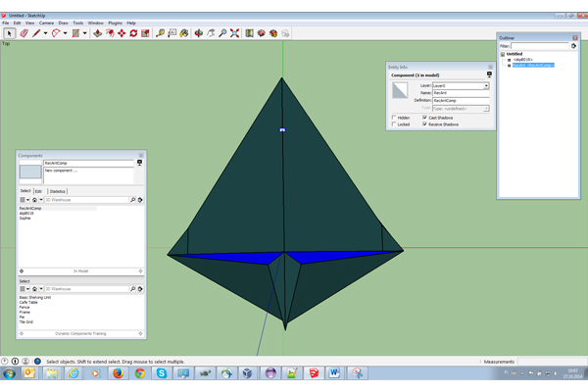The image size is (588, 392).
Task: Open the shapes tool dropdown arrow
Action: [86, 33]
